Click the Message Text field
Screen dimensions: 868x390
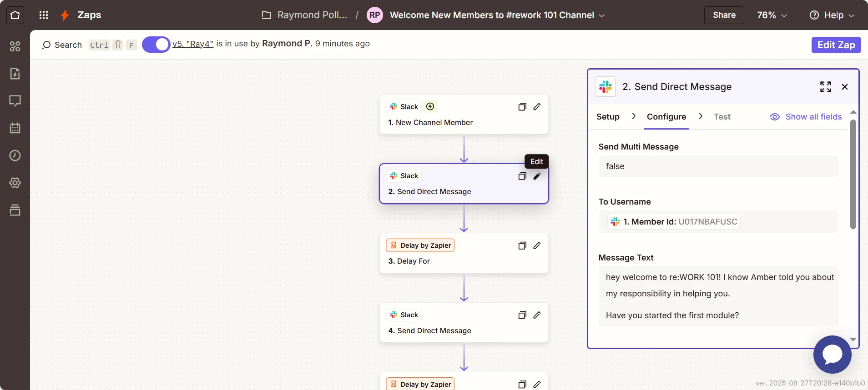[718, 296]
